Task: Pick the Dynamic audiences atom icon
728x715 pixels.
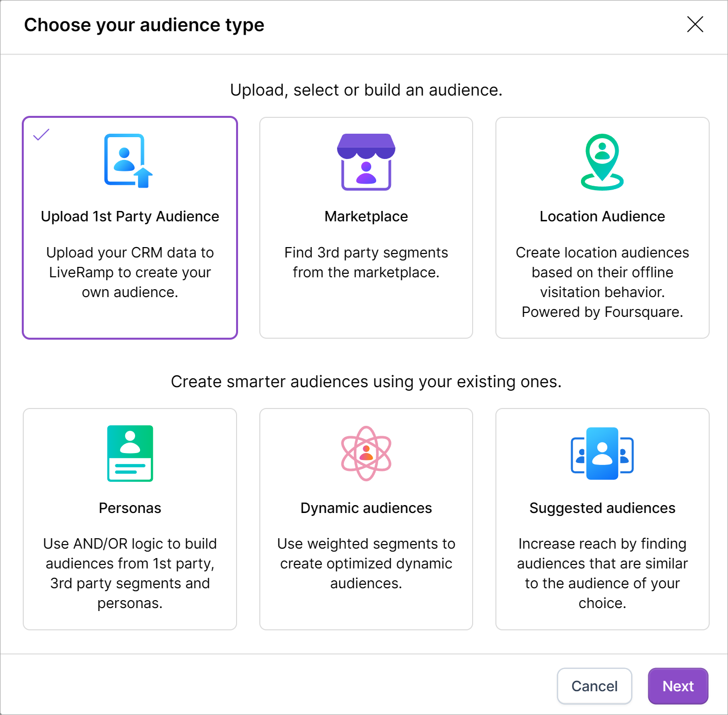Action: 366,453
